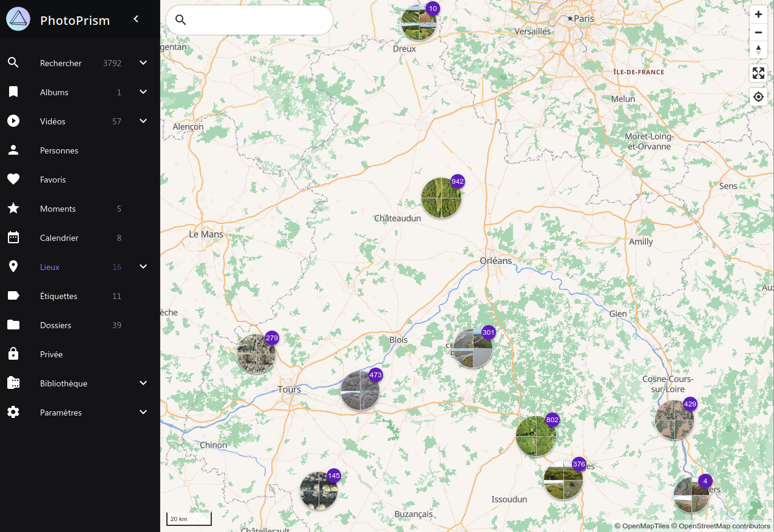The width and height of the screenshot is (774, 532).
Task: Reset map bearing with compass icon
Action: coord(758,50)
